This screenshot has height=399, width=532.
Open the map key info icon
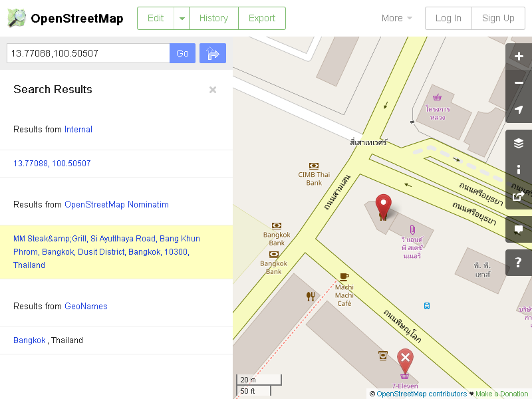(x=519, y=170)
